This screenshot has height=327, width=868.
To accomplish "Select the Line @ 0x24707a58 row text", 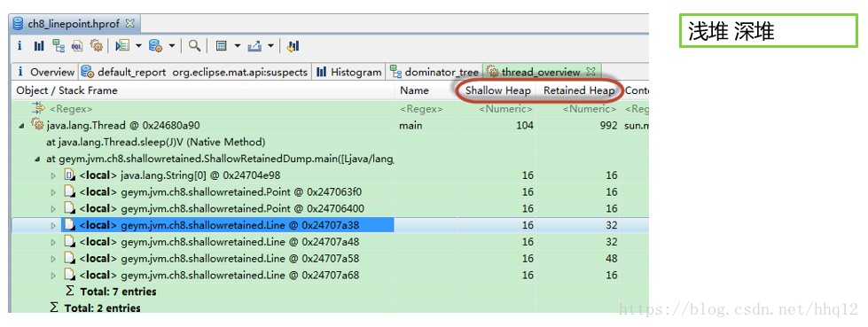I will (x=219, y=259).
